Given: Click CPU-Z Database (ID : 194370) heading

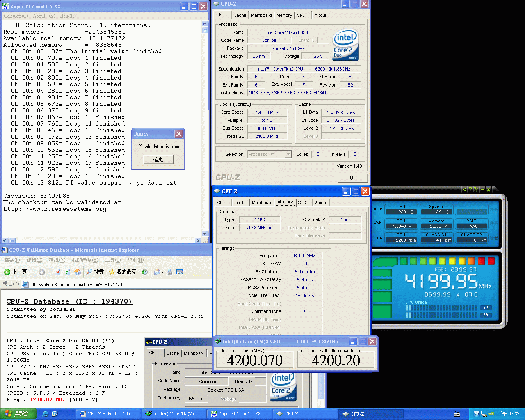Looking at the screenshot, I should pos(69,301).
